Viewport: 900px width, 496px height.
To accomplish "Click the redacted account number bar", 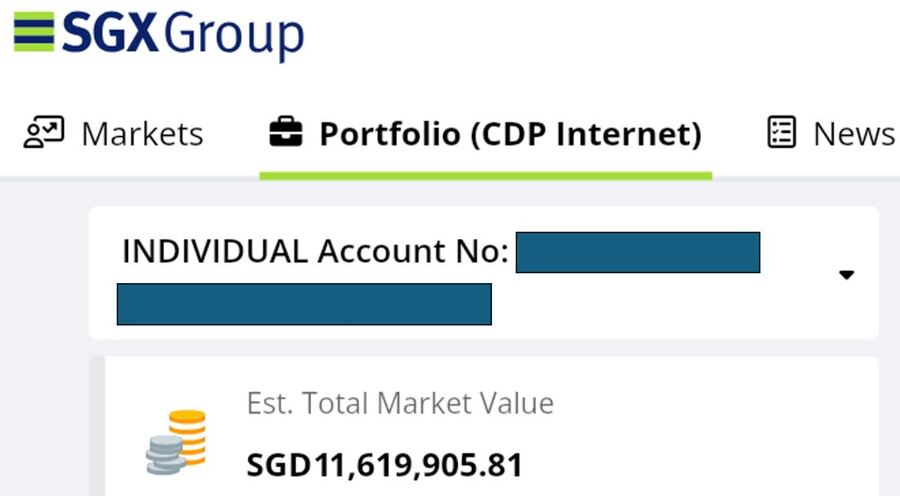I will [x=637, y=252].
